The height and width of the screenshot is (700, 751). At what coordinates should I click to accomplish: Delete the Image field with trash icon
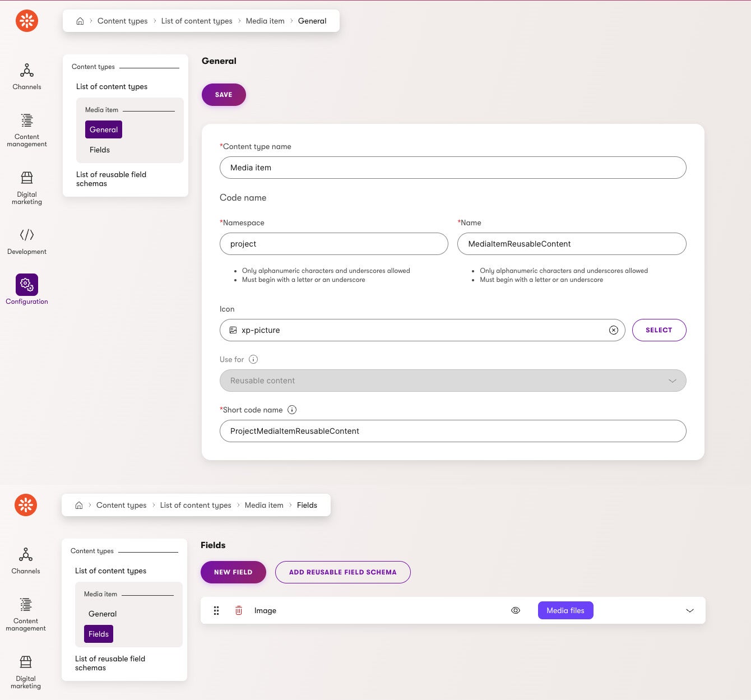(x=239, y=610)
